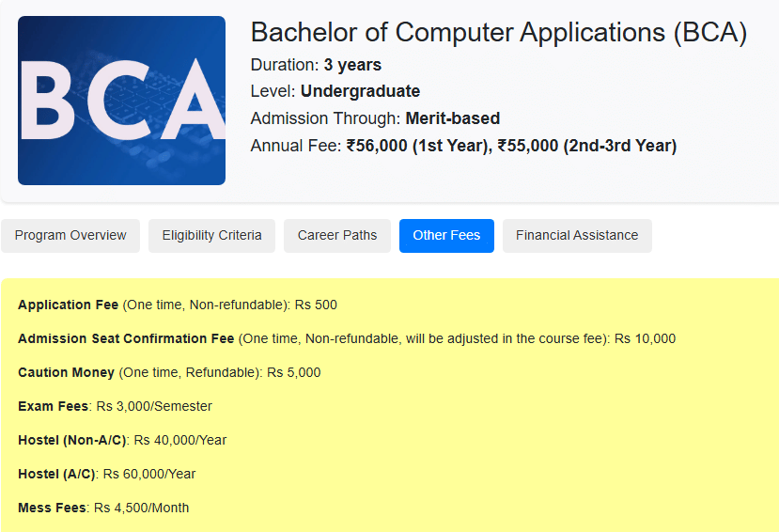The image size is (779, 532).
Task: Click the Annual Fee ₹56,000 line
Action: coord(463,146)
